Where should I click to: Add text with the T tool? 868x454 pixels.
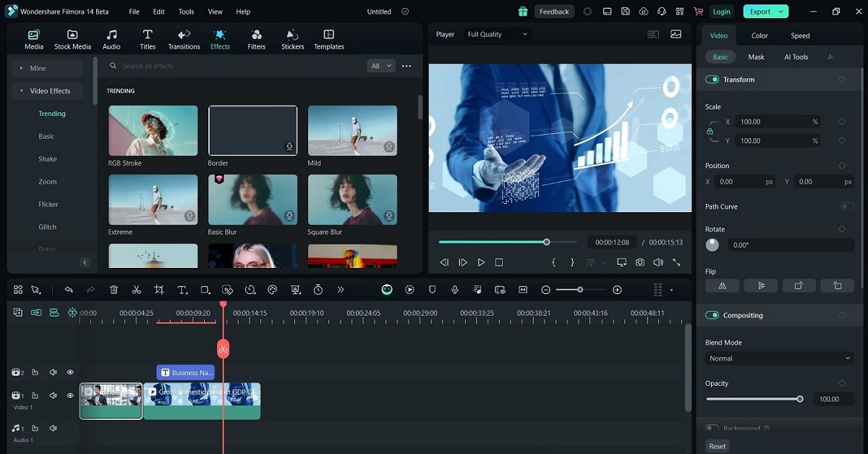[x=182, y=290]
